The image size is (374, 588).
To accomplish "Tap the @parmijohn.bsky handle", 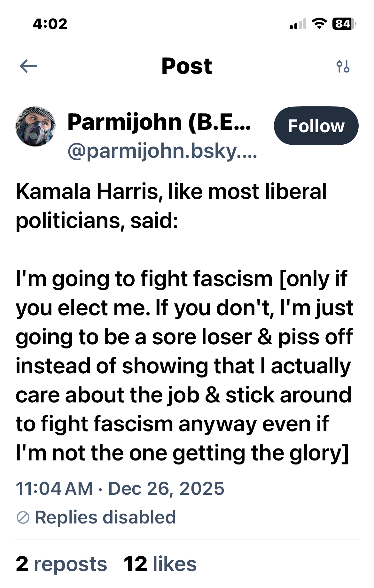I will tap(162, 151).
